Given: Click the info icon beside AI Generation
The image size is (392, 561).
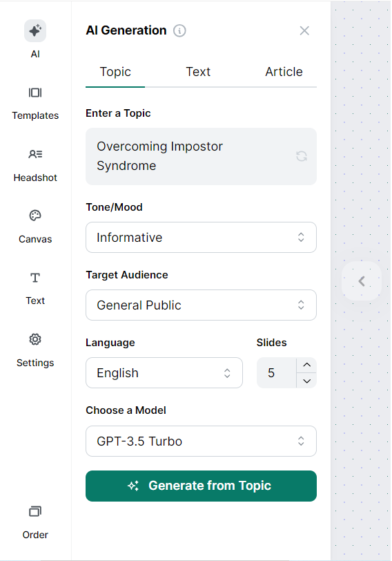Looking at the screenshot, I should click(179, 31).
